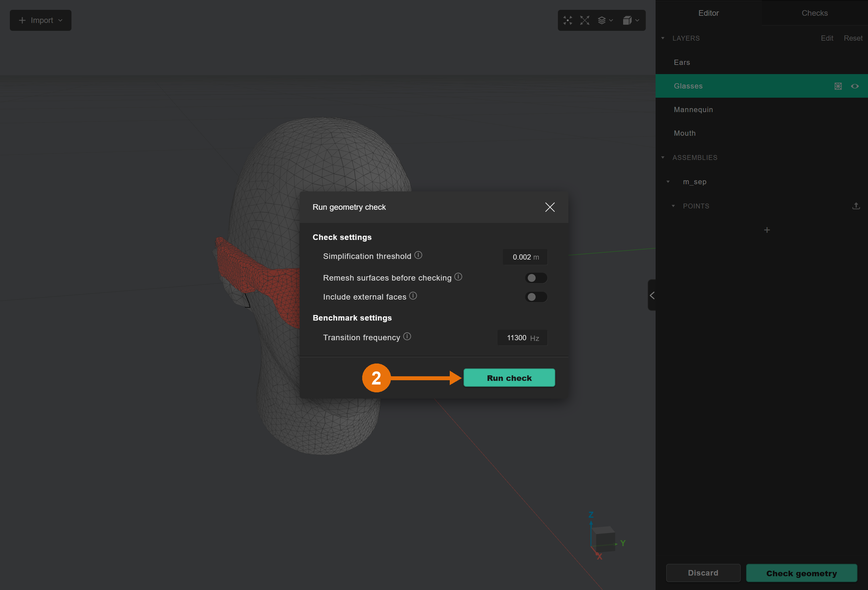The width and height of the screenshot is (868, 590).
Task: Select the Ears layer
Action: coord(761,62)
